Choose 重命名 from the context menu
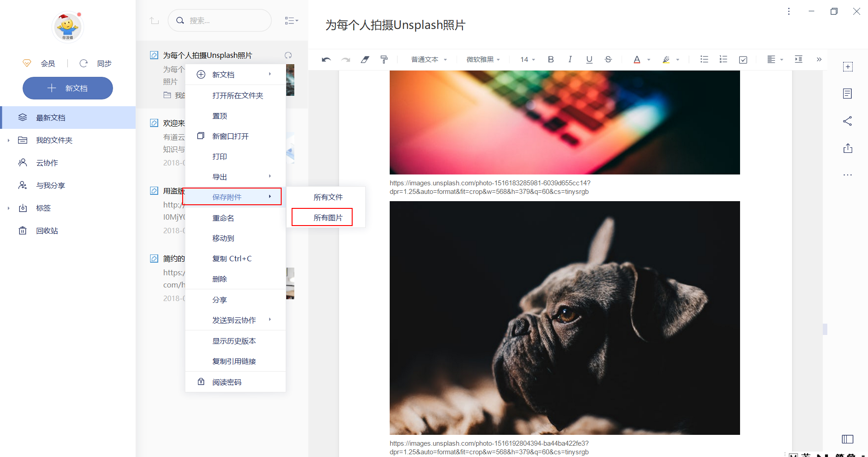 tap(223, 218)
